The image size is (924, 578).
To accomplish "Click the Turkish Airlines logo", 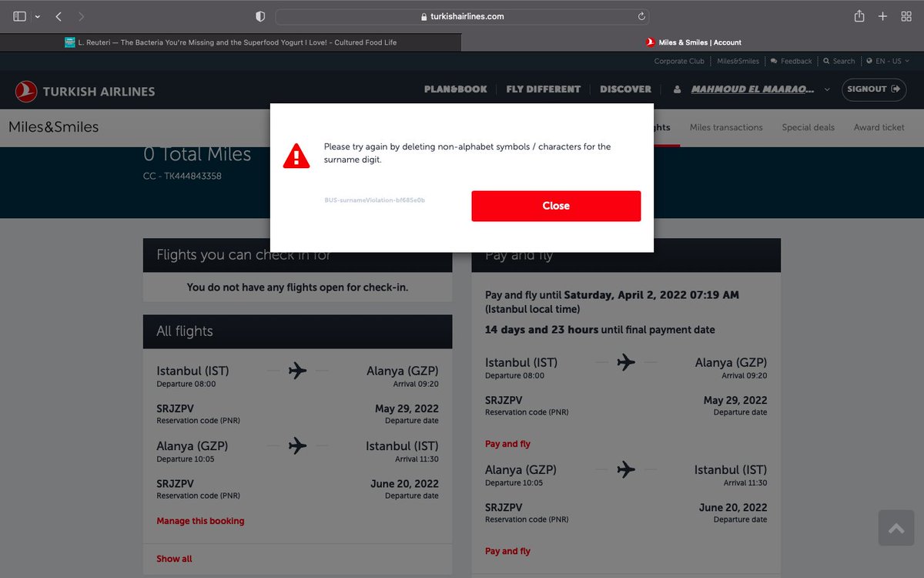I will [x=85, y=91].
